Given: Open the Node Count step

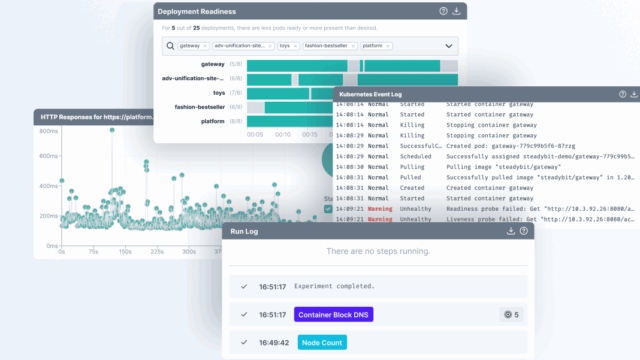Looking at the screenshot, I should click(322, 342).
